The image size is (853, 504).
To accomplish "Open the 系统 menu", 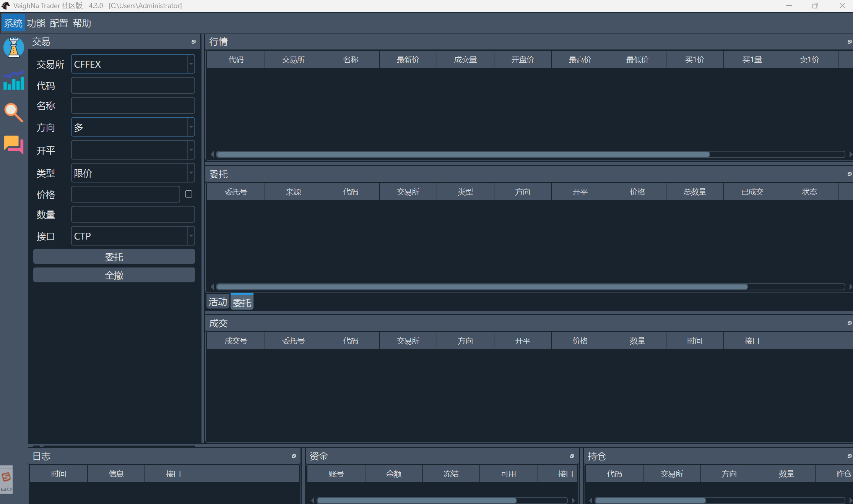I will point(13,23).
